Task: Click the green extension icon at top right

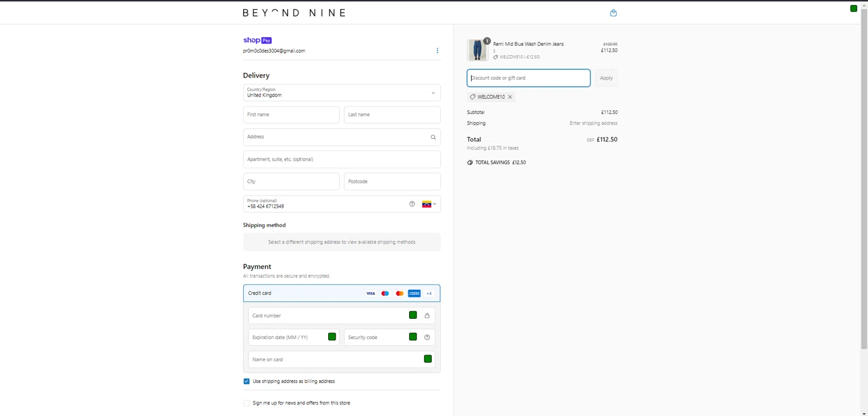Action: 854,8
